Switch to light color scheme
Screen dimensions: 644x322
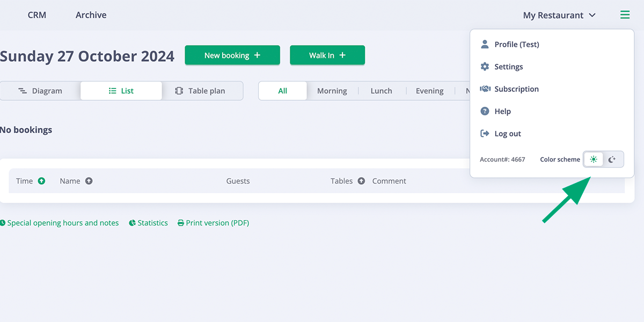[x=594, y=159]
